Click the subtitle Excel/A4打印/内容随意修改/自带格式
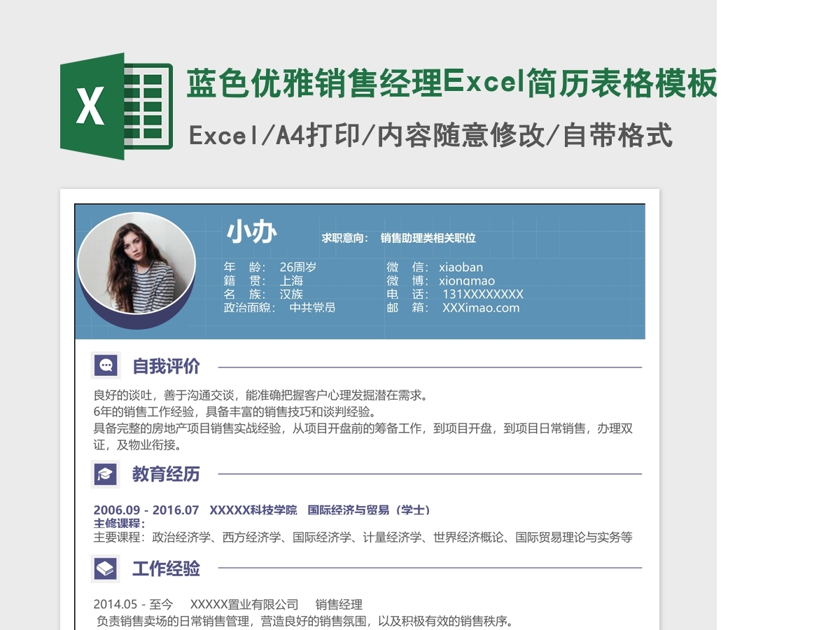 click(x=430, y=135)
